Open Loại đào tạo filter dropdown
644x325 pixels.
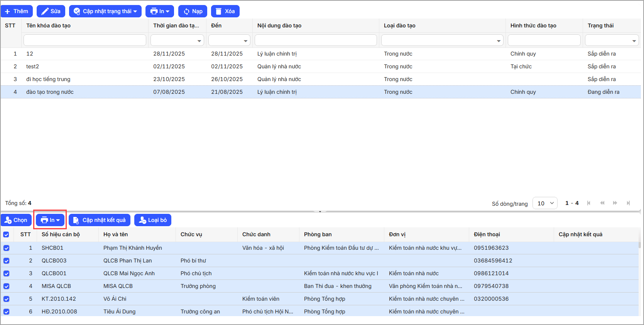click(x=442, y=40)
